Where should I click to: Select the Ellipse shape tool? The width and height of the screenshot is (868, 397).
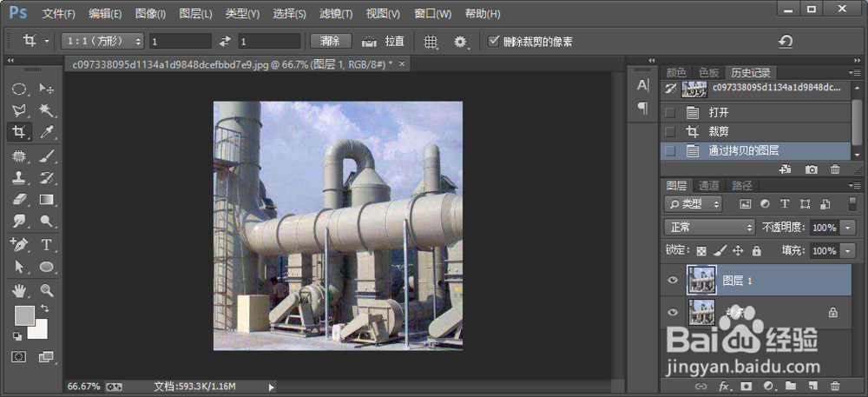(47, 267)
